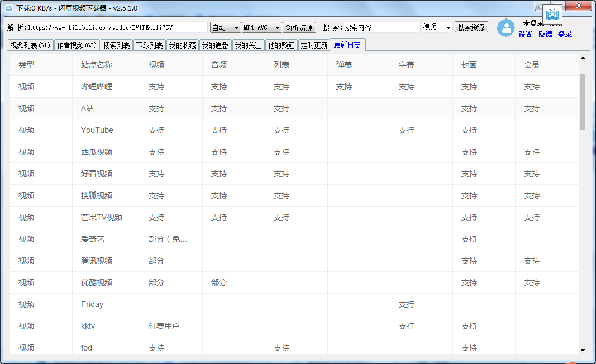
Task: Click the 解析资源 button
Action: [299, 27]
